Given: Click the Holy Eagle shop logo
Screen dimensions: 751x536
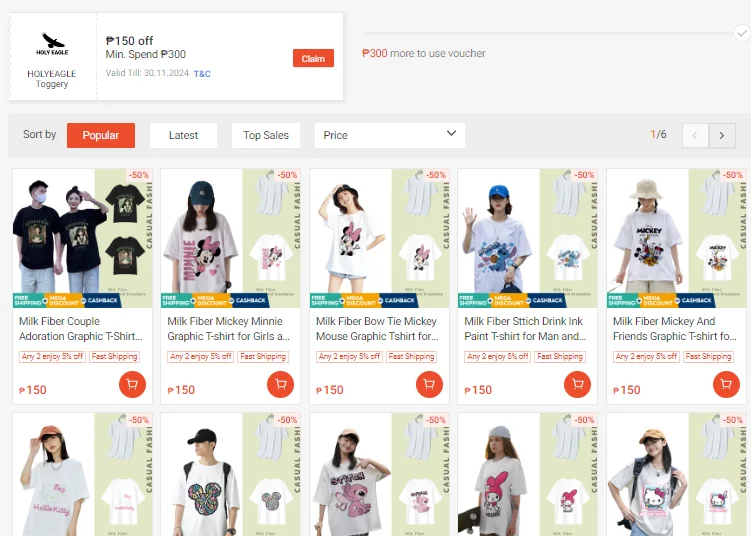Looking at the screenshot, I should point(52,44).
